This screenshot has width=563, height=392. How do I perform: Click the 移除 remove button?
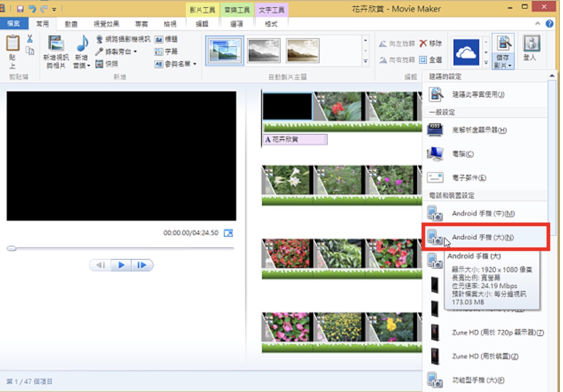click(x=430, y=43)
